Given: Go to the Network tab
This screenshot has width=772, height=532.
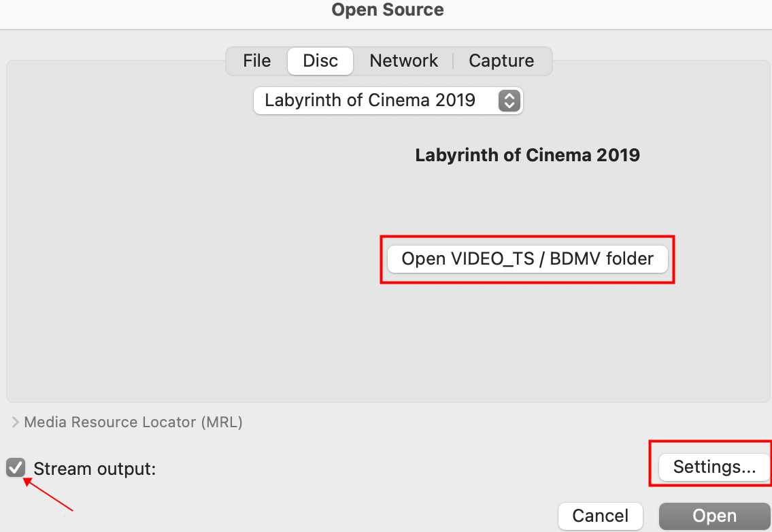Looking at the screenshot, I should (x=403, y=61).
